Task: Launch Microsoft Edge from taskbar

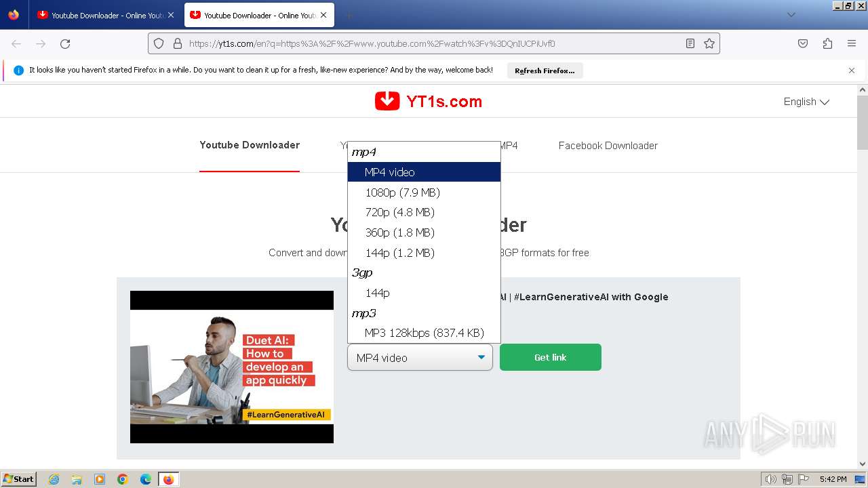Action: [146, 479]
